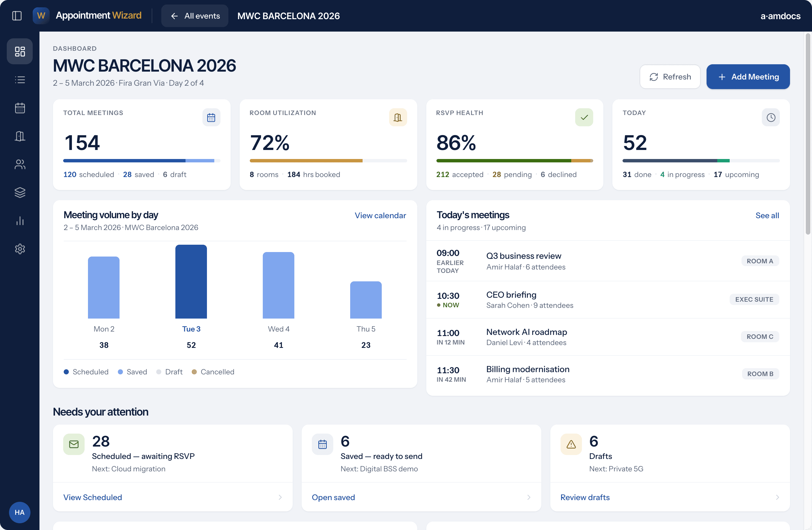This screenshot has width=812, height=530.
Task: Click the Appointment Wizard W logo
Action: click(x=41, y=16)
